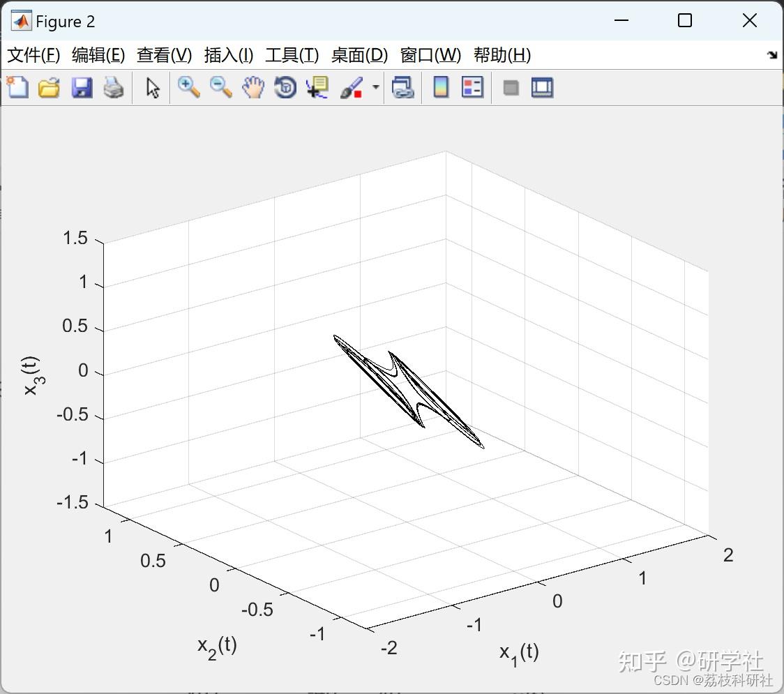
Task: Click the 1.5 tick on x3 axis
Action: click(75, 238)
